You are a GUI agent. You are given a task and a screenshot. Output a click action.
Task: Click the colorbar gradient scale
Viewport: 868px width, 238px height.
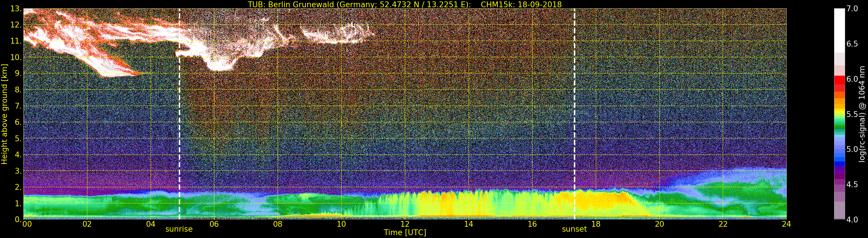839,114
